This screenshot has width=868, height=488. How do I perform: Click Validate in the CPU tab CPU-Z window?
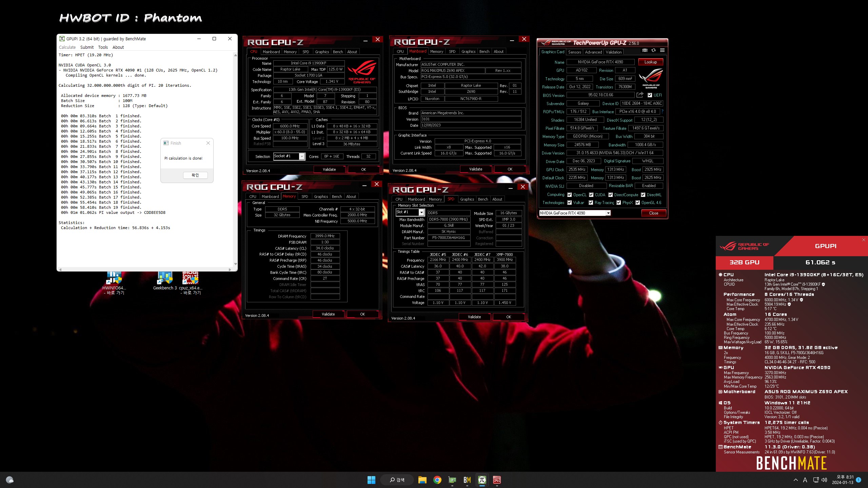click(329, 169)
